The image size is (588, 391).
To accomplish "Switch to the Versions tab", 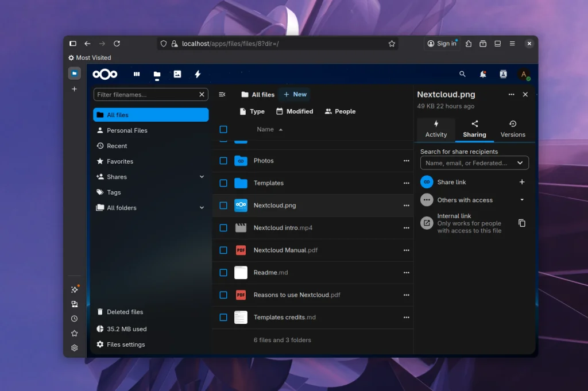I will click(x=512, y=130).
